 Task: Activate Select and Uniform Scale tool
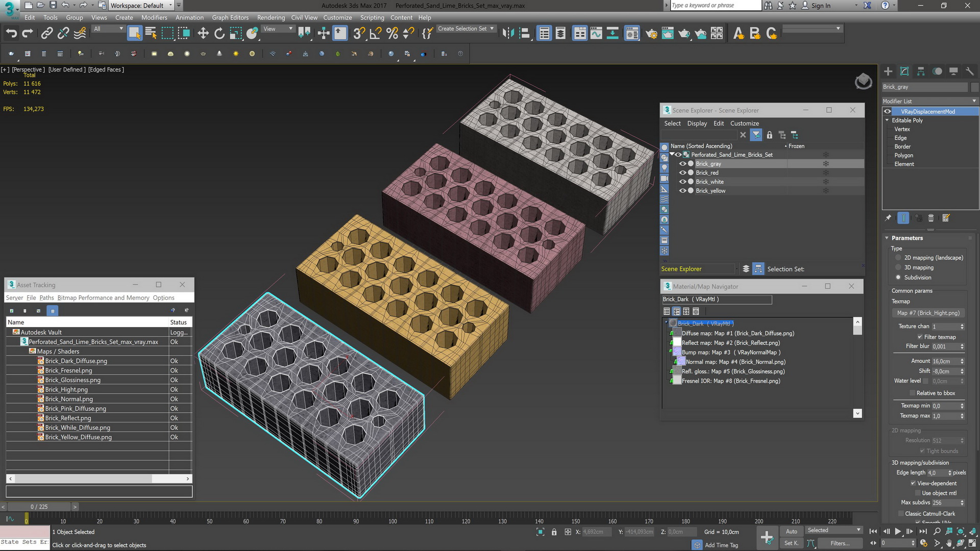235,34
